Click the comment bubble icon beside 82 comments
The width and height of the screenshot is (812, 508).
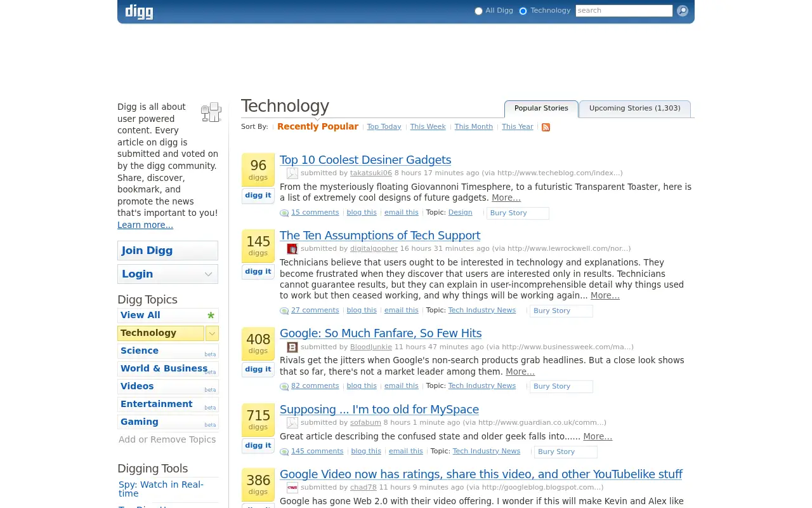(284, 386)
